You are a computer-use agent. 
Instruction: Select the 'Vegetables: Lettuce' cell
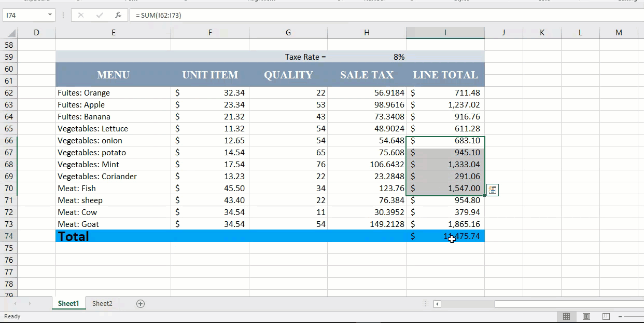(x=113, y=129)
